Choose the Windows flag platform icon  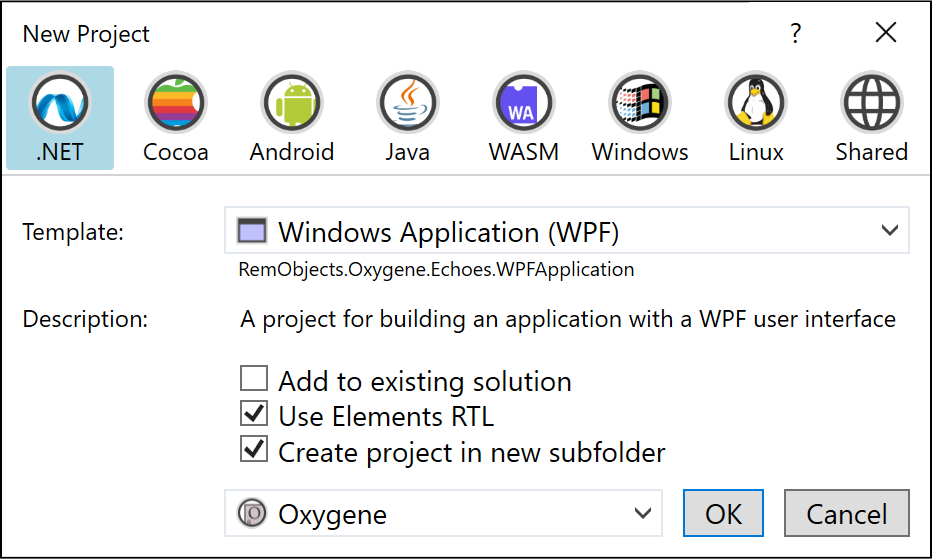(640, 103)
